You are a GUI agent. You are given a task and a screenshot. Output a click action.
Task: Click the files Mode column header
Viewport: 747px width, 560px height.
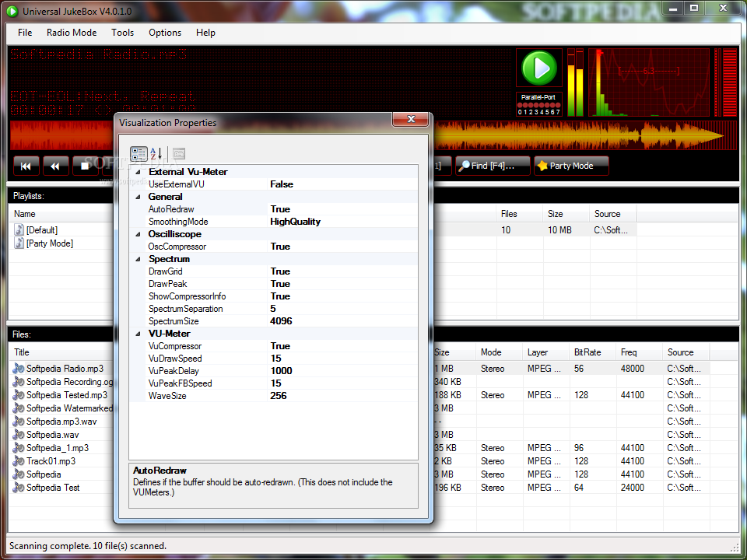click(x=500, y=352)
